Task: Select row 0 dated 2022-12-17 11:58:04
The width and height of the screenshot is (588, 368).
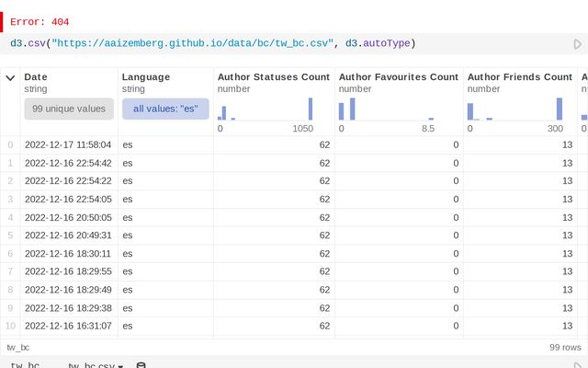Action: (68, 144)
